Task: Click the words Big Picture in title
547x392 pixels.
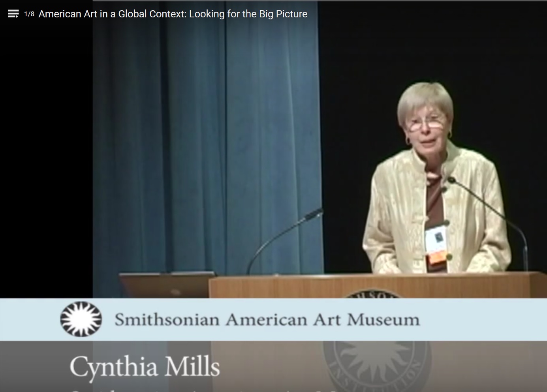Action: 283,14
